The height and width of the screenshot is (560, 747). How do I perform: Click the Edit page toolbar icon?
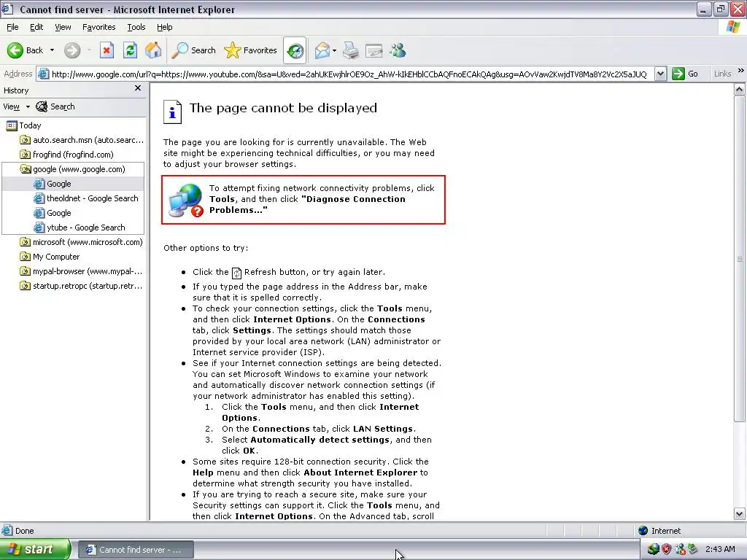(374, 50)
